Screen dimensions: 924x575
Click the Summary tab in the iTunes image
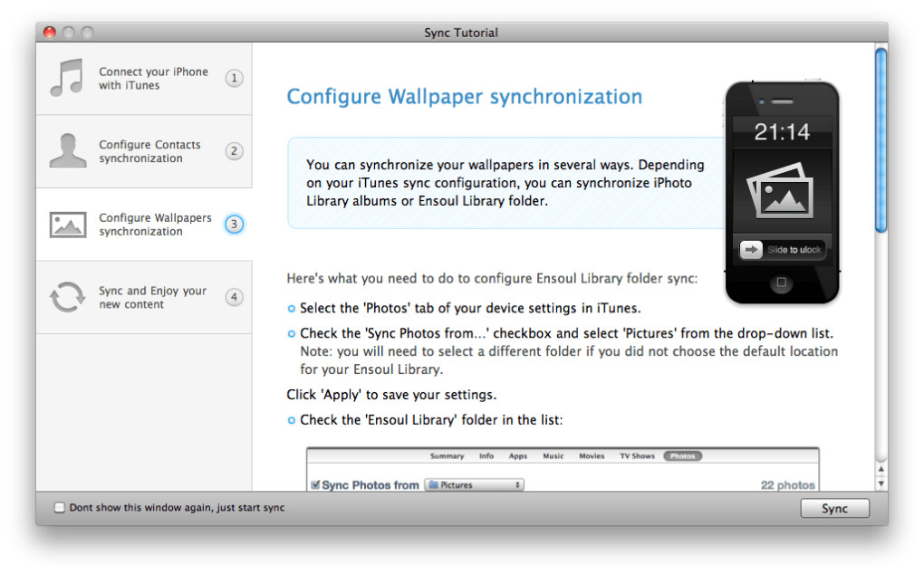pos(447,456)
